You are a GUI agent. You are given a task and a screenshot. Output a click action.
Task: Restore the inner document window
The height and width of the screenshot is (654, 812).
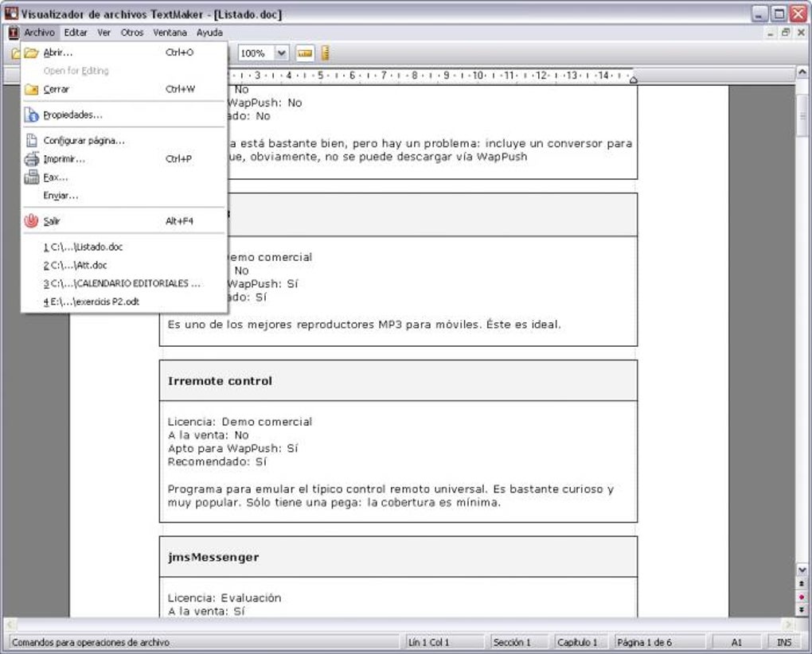click(x=786, y=33)
